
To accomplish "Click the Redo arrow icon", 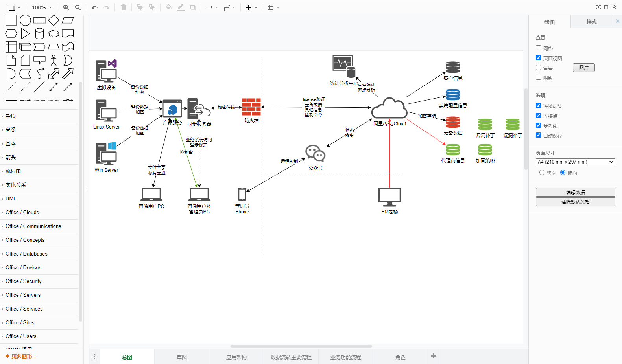I will 106,7.
